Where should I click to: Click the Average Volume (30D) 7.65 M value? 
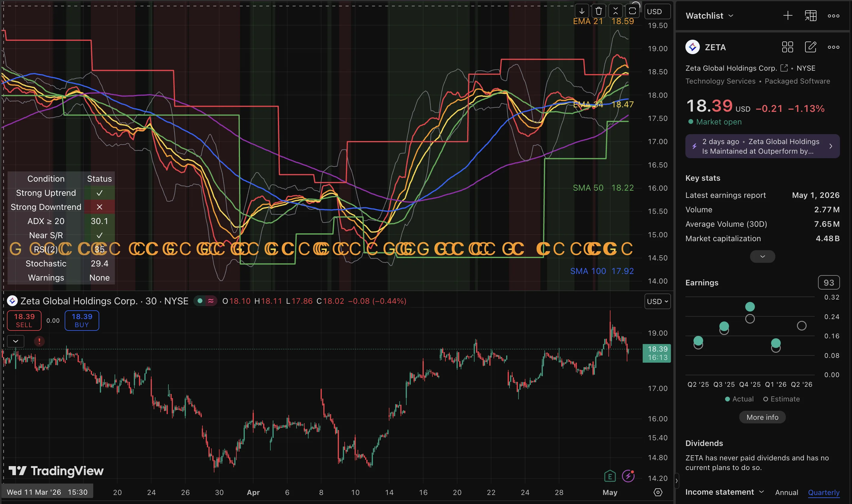coord(826,224)
